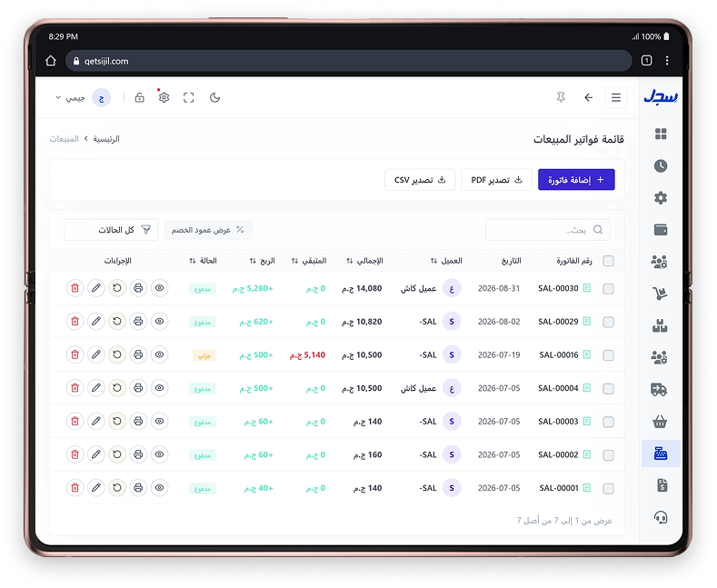Click the تصدير PDF export button
717x588 pixels.
tap(496, 180)
